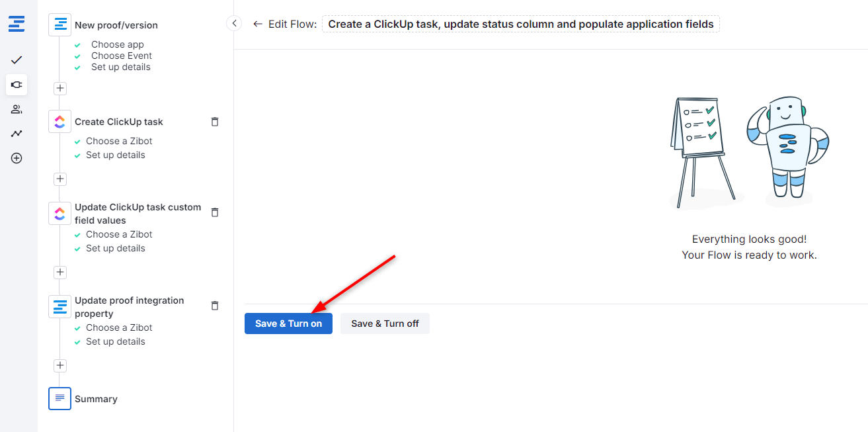The height and width of the screenshot is (432, 868).
Task: Delete Update proof integration property step
Action: tap(214, 306)
